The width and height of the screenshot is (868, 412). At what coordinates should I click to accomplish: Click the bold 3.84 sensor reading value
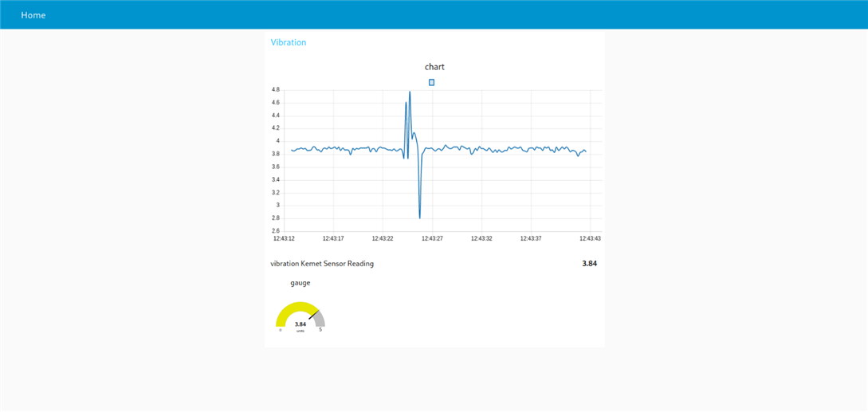(590, 264)
